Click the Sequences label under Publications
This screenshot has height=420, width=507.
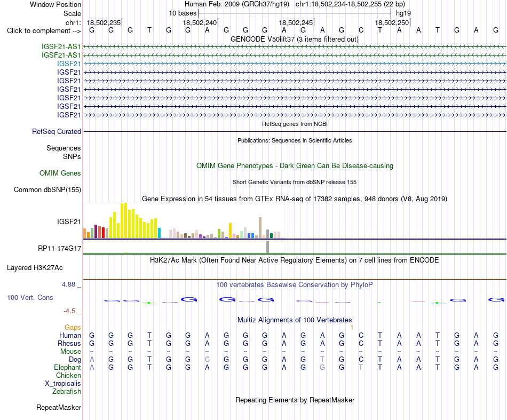[x=64, y=148]
